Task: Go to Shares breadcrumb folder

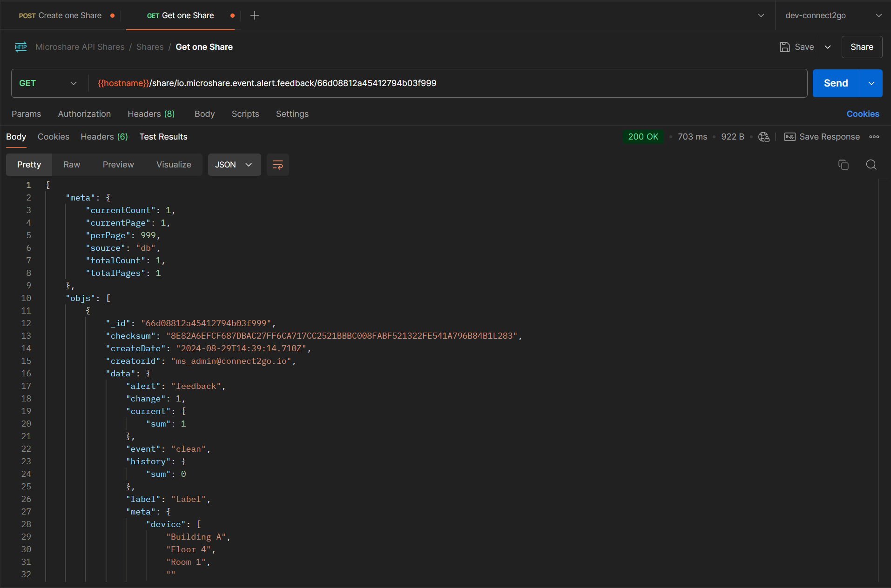Action: (150, 47)
